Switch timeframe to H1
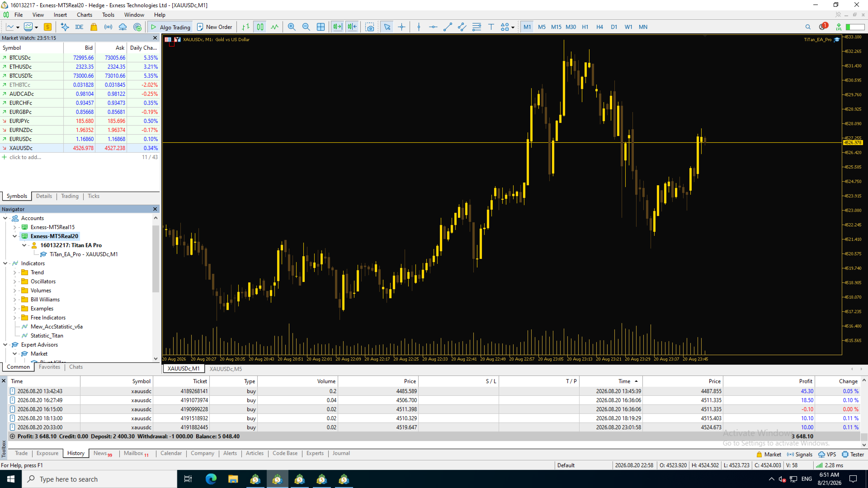The width and height of the screenshot is (868, 488). click(x=585, y=27)
